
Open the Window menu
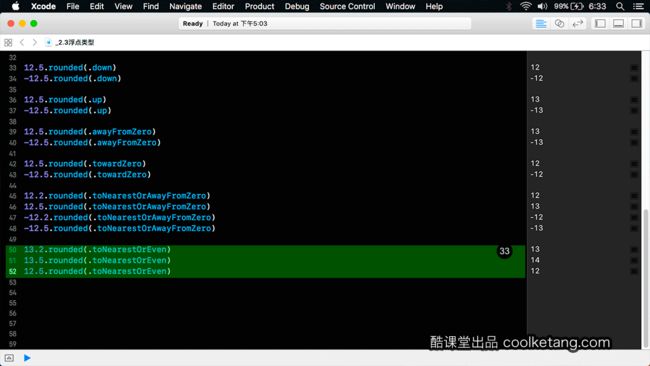tap(400, 6)
